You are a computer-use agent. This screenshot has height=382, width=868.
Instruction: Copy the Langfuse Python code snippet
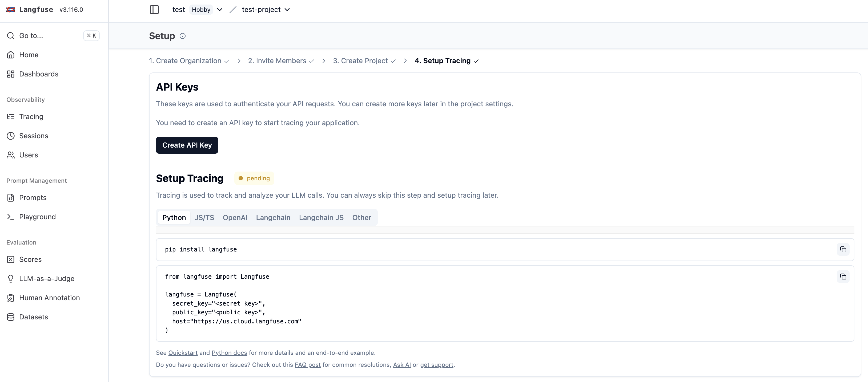pos(843,277)
